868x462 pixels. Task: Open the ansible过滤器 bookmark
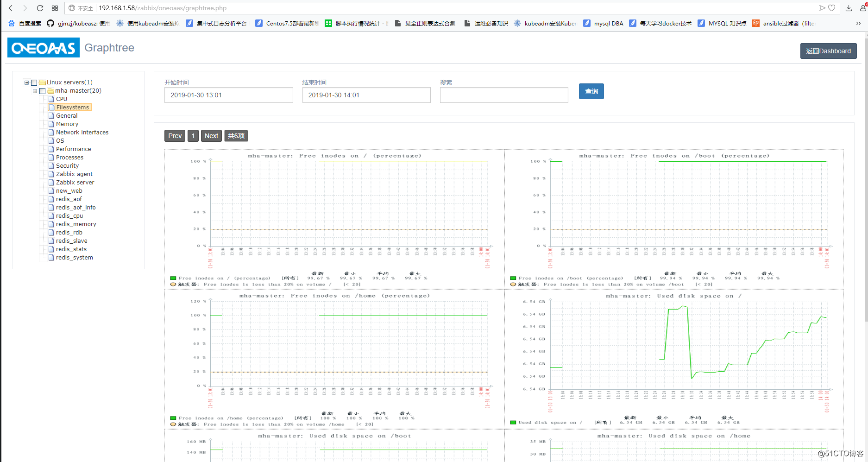pyautogui.click(x=784, y=23)
